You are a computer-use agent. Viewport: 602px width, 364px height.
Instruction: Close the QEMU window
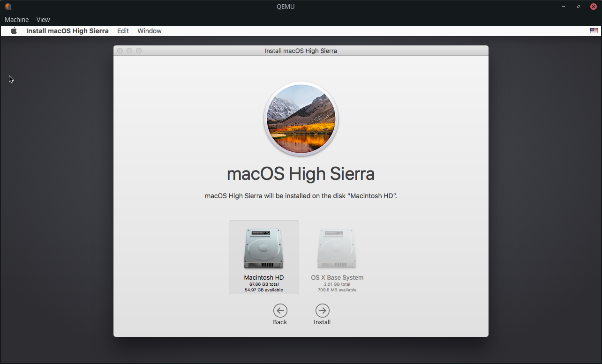click(593, 7)
